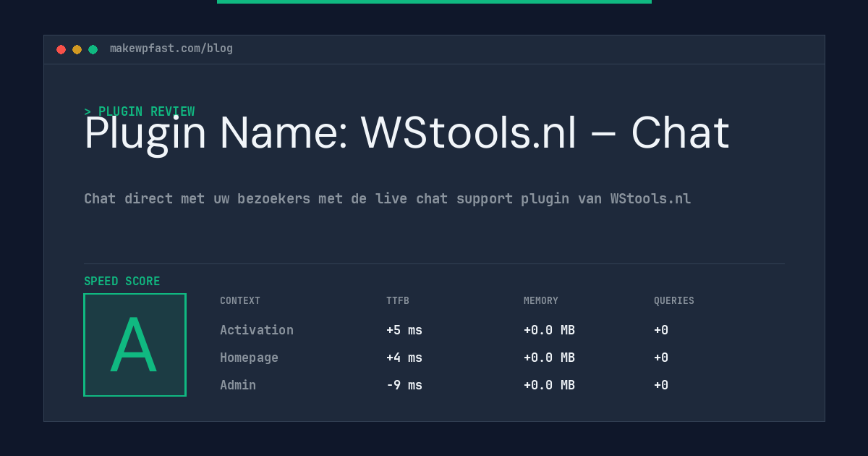This screenshot has width=868, height=456.
Task: Click the '+4 ms' TTFB value
Action: coord(404,358)
